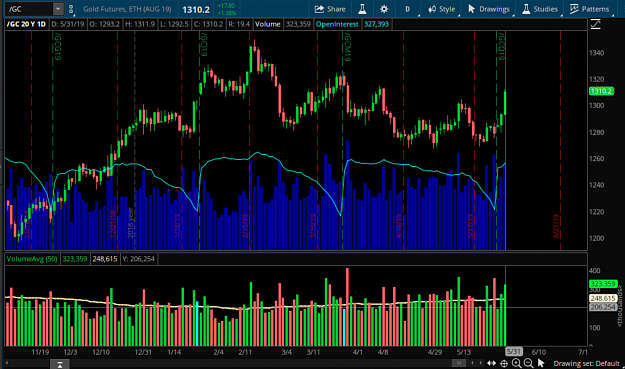Viewport: 625px width, 369px height.
Task: Click the pan left-right arrows icon
Action: point(491,363)
